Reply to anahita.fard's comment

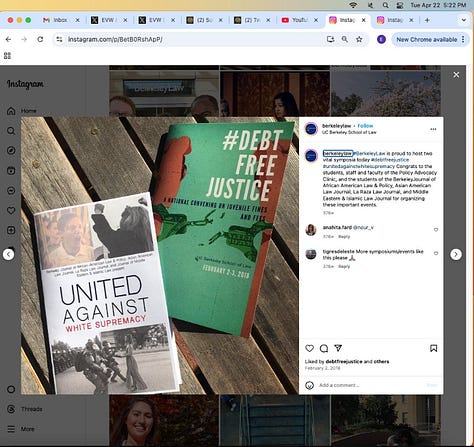pyautogui.click(x=344, y=237)
